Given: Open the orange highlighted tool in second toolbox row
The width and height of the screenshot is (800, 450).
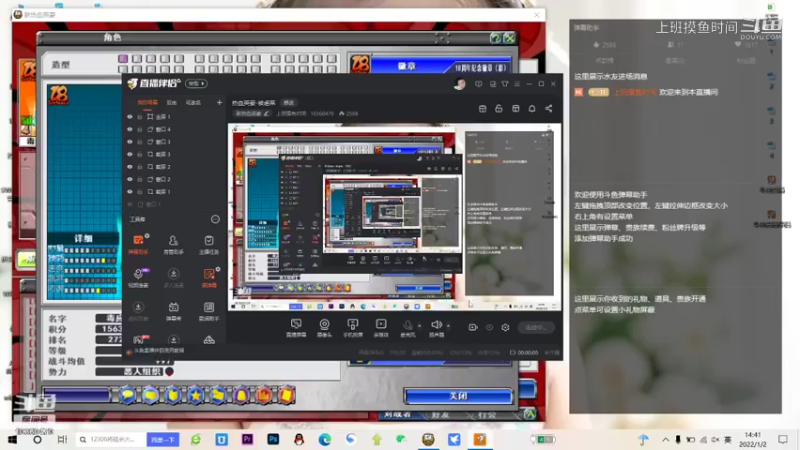Looking at the screenshot, I should 209,278.
